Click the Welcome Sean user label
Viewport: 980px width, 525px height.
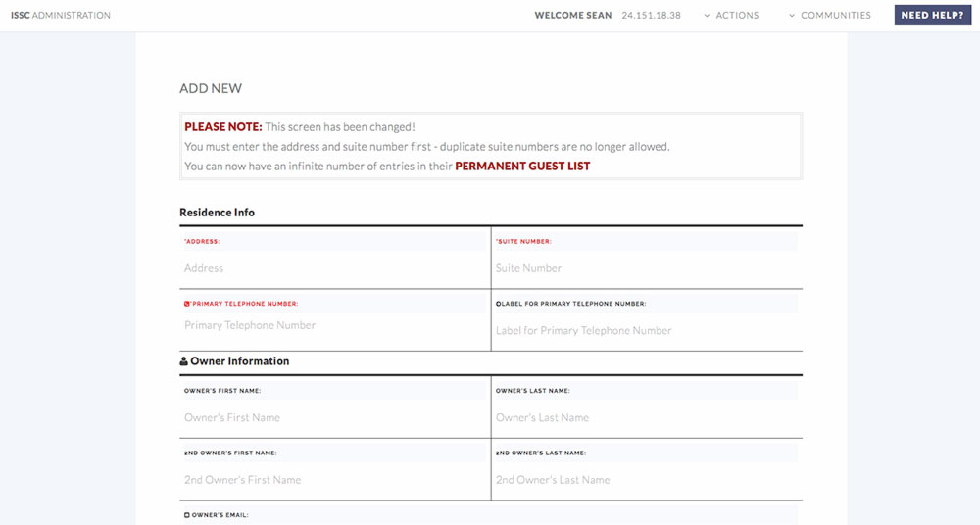(x=573, y=15)
